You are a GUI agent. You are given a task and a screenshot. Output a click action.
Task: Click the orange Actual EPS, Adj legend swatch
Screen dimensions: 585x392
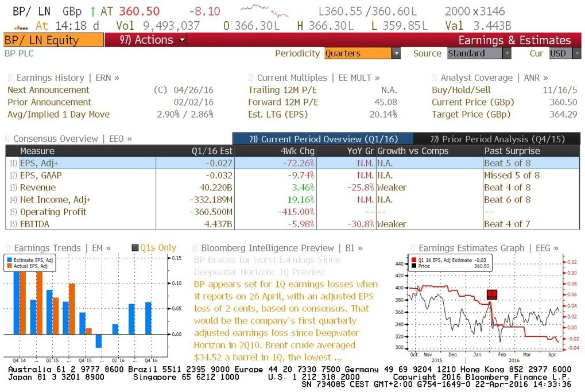(x=9, y=266)
